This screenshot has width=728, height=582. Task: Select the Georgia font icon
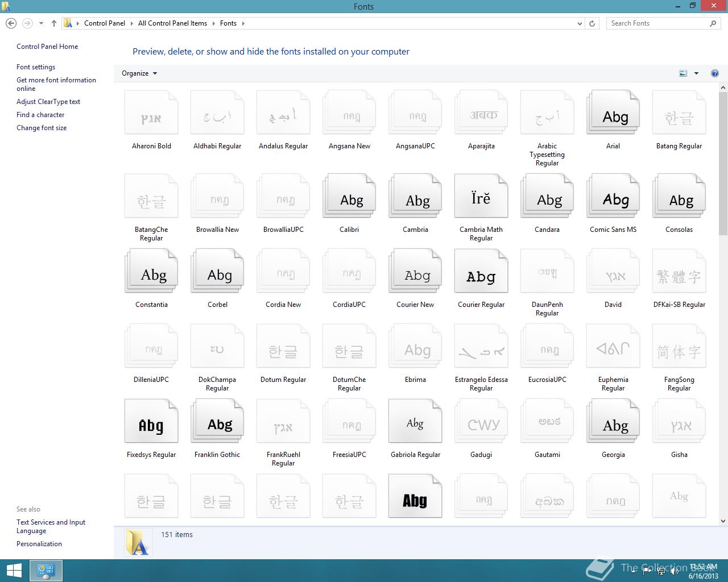coord(613,421)
